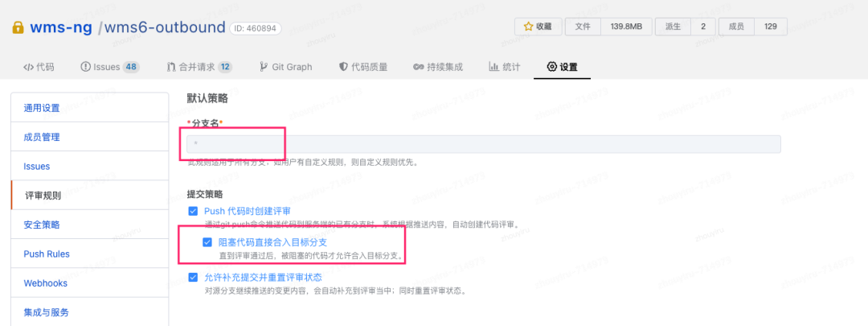The height and width of the screenshot is (326, 868).
Task: Click the wms-ng group link
Action: (61, 27)
